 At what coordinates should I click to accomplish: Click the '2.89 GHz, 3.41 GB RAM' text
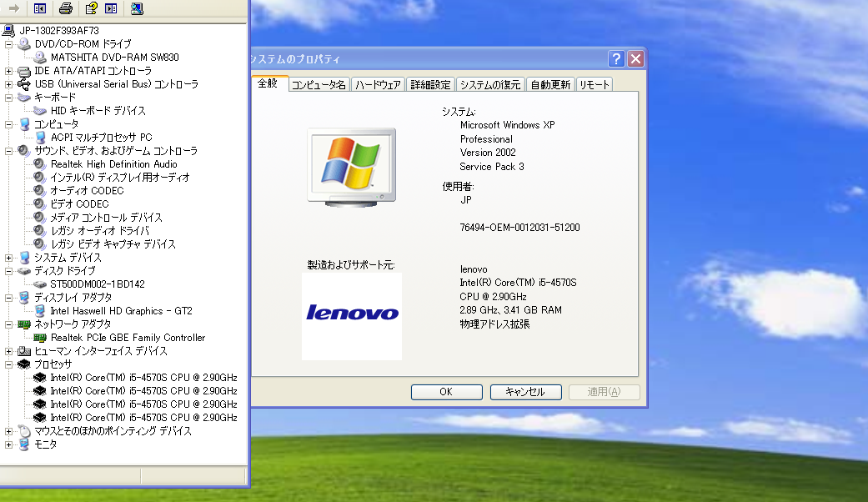pyautogui.click(x=510, y=310)
